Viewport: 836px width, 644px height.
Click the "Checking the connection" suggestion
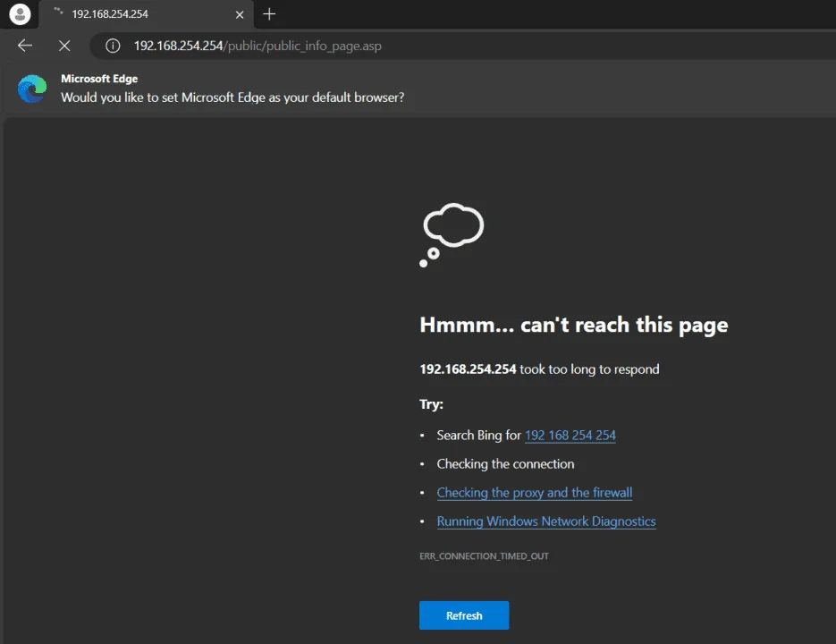[x=505, y=464]
